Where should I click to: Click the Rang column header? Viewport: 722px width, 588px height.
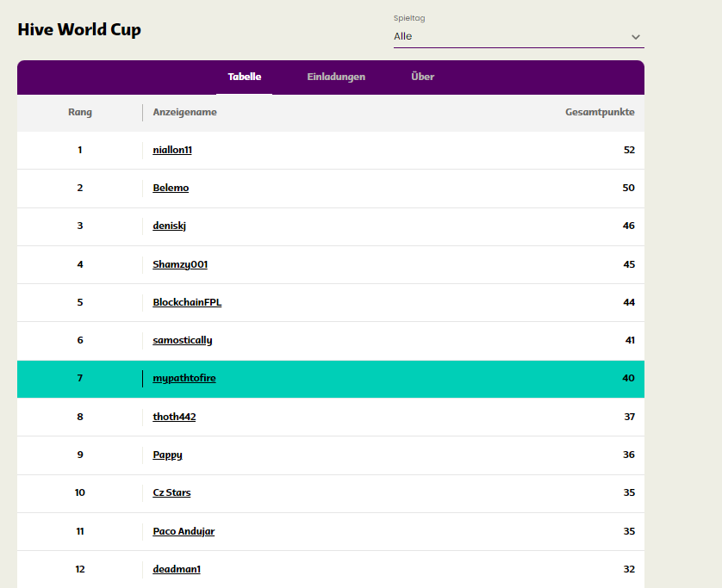tap(80, 112)
